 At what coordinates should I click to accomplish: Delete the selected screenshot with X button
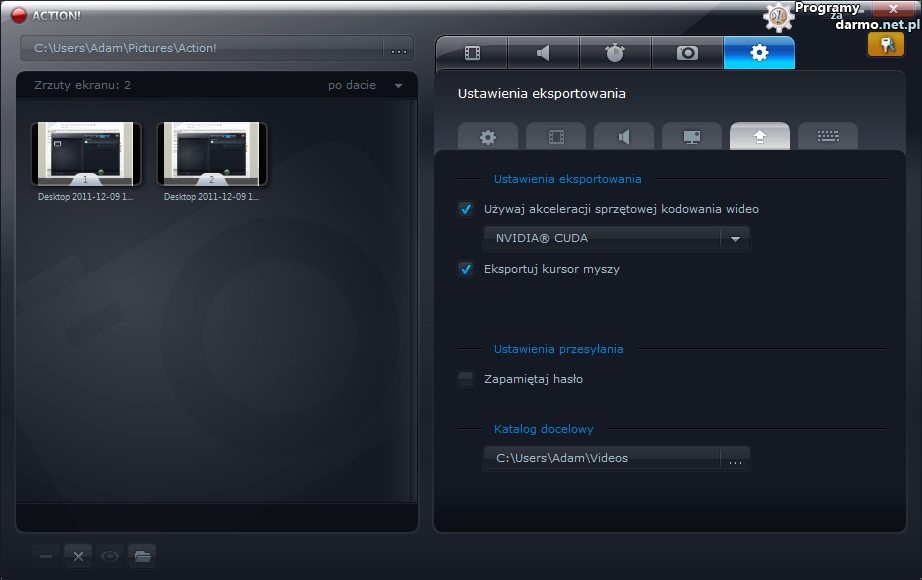[x=78, y=556]
